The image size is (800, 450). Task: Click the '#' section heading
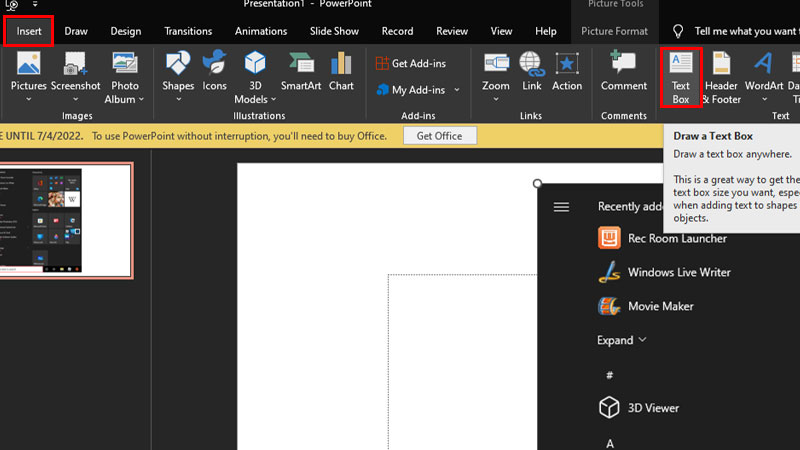tap(609, 376)
